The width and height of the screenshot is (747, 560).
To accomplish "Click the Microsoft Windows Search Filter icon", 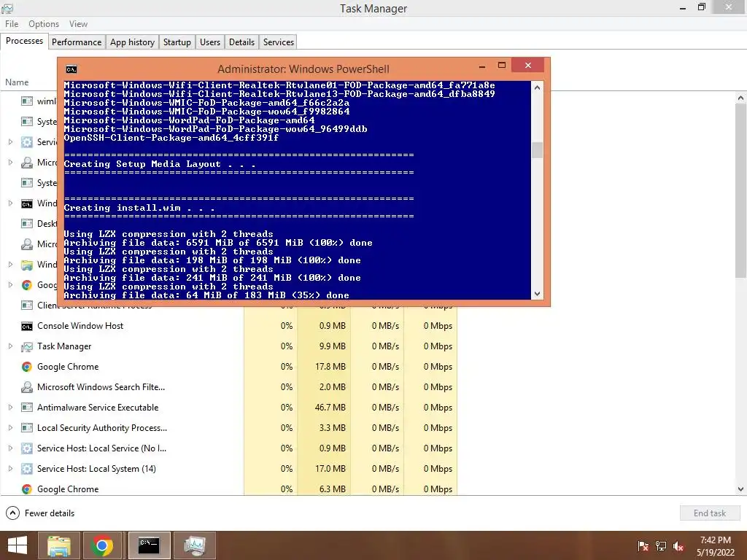I will pos(27,387).
